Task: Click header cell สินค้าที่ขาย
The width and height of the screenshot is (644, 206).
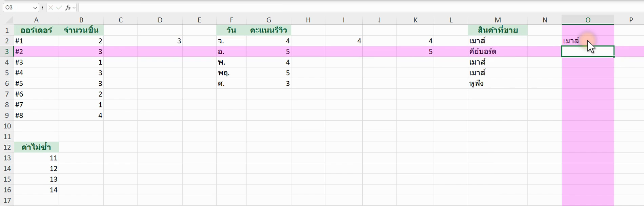Action: (498, 30)
